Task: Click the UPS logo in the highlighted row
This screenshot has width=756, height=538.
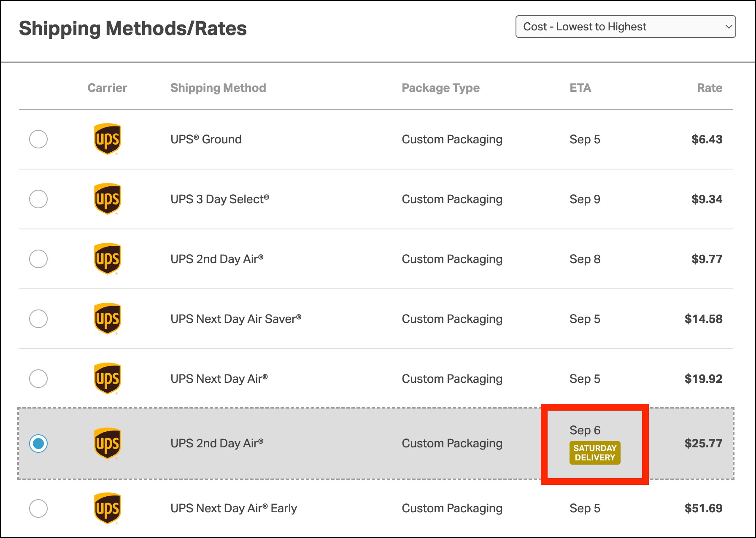Action: (x=107, y=444)
